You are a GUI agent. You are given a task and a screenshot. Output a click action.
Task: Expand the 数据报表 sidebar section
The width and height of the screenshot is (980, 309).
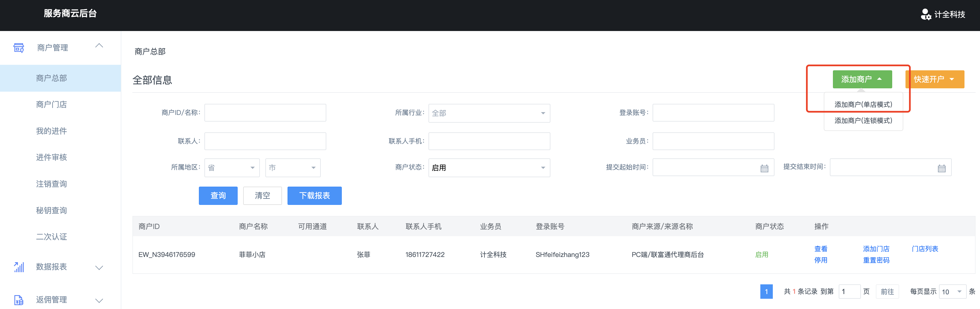(99, 267)
